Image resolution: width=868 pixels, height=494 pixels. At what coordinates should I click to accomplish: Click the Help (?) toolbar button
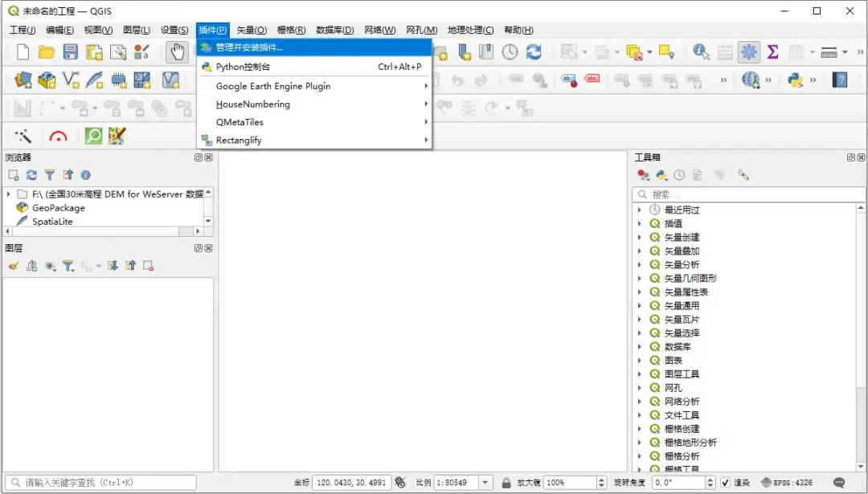[840, 79]
